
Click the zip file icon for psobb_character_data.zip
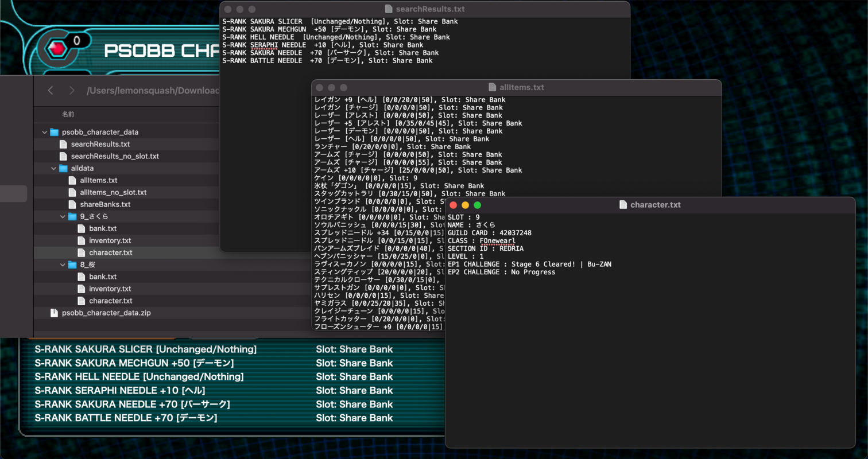(x=54, y=313)
